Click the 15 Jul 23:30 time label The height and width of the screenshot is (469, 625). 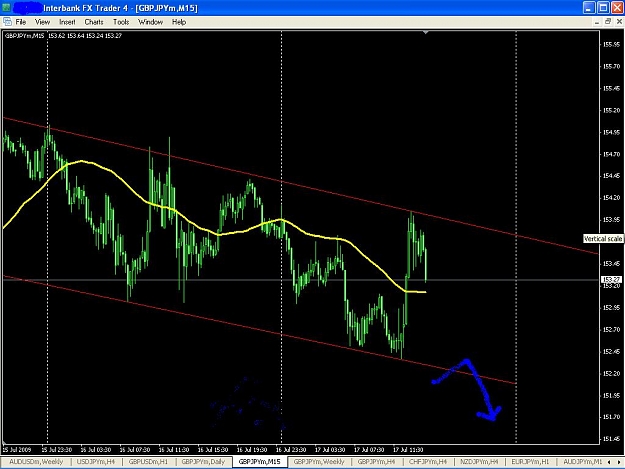[57, 449]
